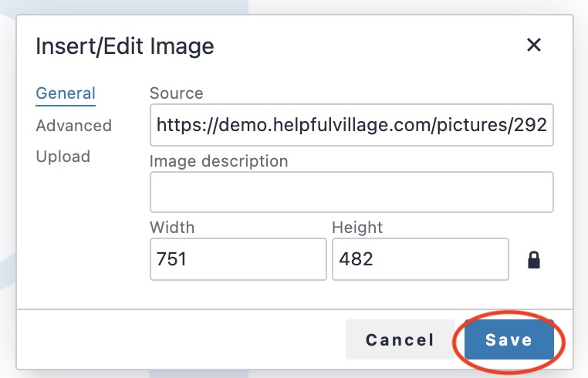Focus the Source URL input field
This screenshot has height=378, width=588.
(352, 125)
